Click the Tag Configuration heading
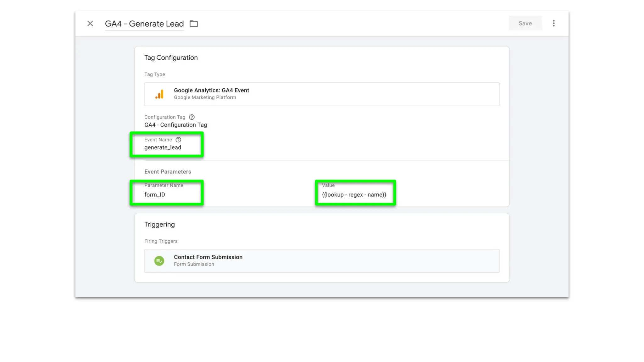This screenshot has width=644, height=362. [x=171, y=58]
